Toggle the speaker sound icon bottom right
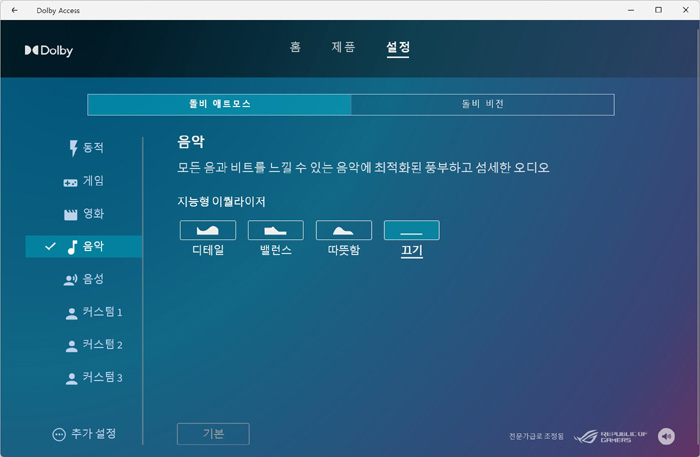700x457 pixels. tap(666, 436)
